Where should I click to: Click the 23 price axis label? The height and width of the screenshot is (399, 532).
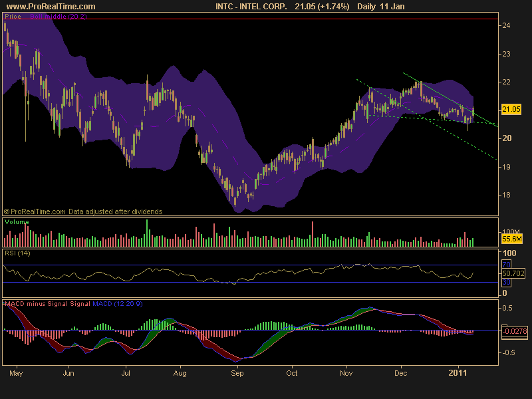point(506,54)
